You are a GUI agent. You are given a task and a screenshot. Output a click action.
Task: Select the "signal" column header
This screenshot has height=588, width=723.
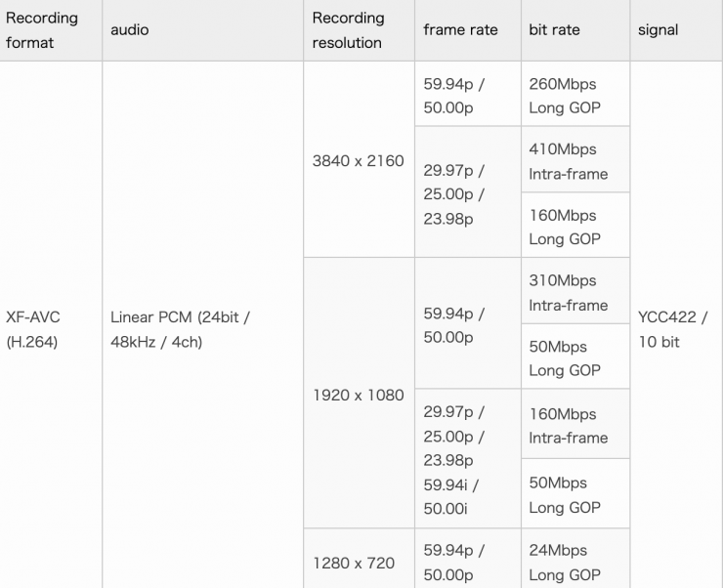[658, 30]
